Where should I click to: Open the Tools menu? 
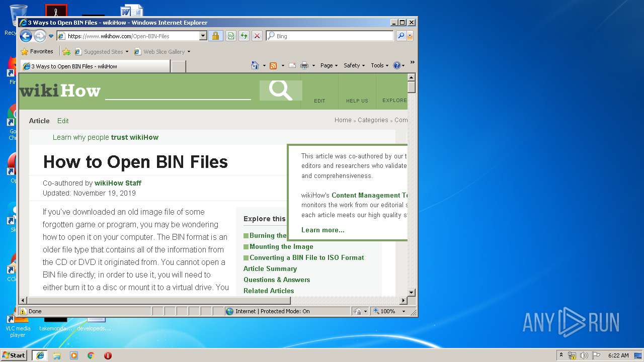[379, 65]
